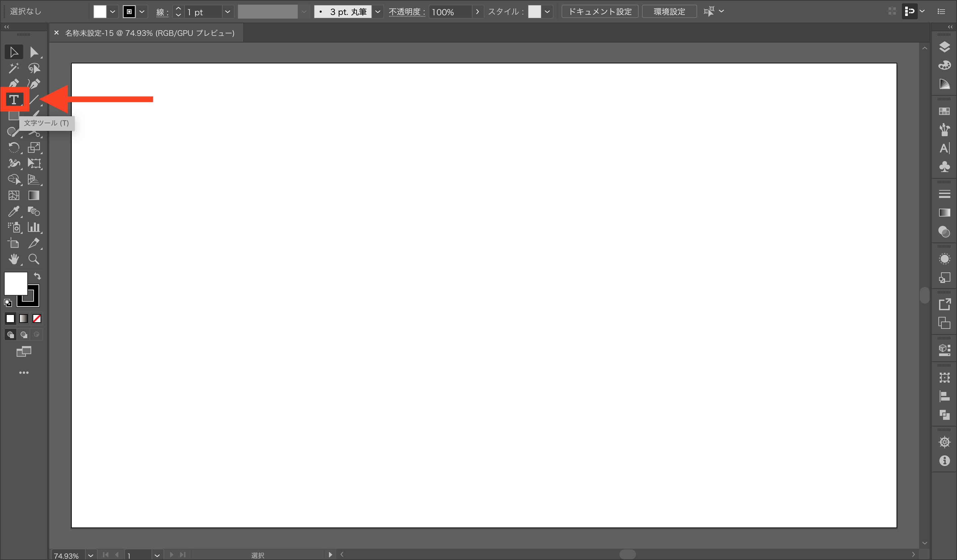Open the Pathfinder panel icon

tap(944, 415)
